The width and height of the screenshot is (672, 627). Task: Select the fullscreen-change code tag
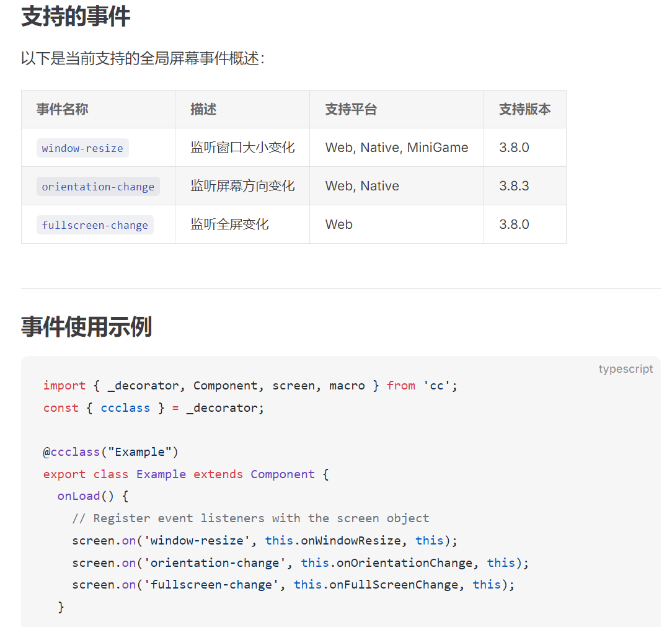(x=95, y=225)
